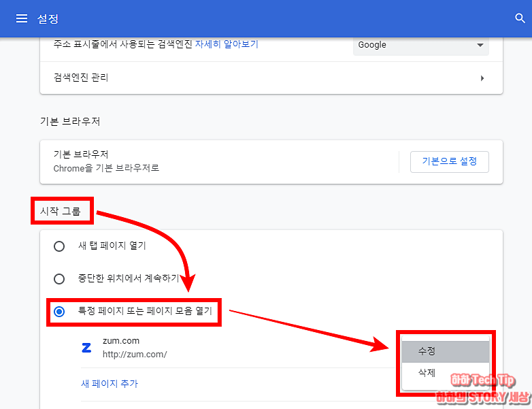Image resolution: width=532 pixels, height=409 pixels.
Task: Click the zum.com page title
Action: [x=121, y=340]
